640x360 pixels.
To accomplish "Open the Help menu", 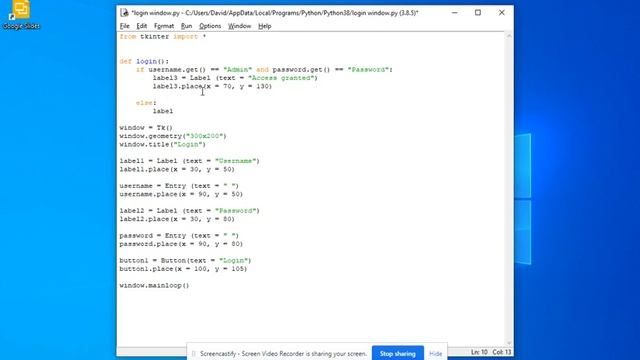I will tap(264, 26).
